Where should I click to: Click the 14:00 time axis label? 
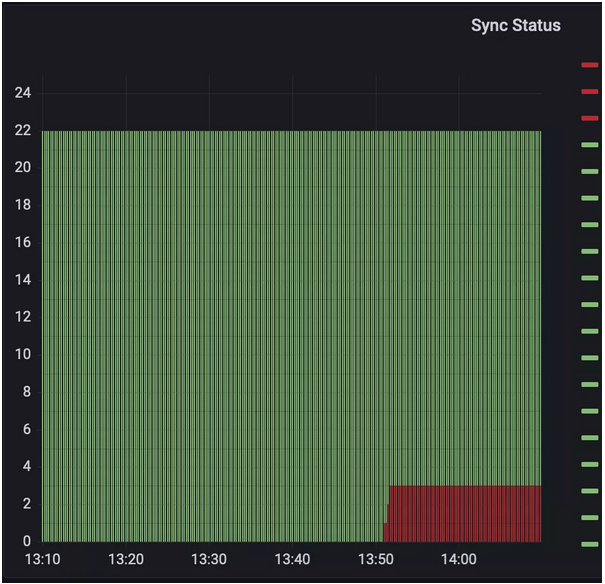458,560
